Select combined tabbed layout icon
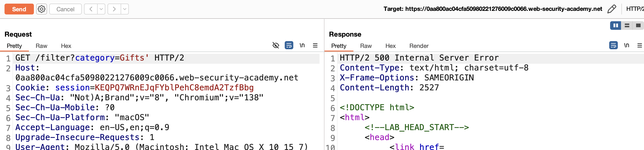 pyautogui.click(x=638, y=26)
